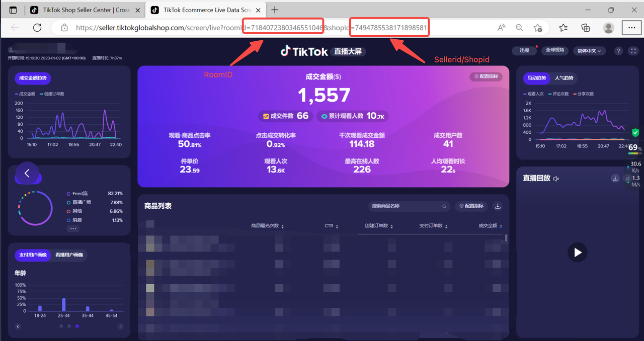
Task: Toggle the 创建订单数 legend series
Action: (x=52, y=94)
